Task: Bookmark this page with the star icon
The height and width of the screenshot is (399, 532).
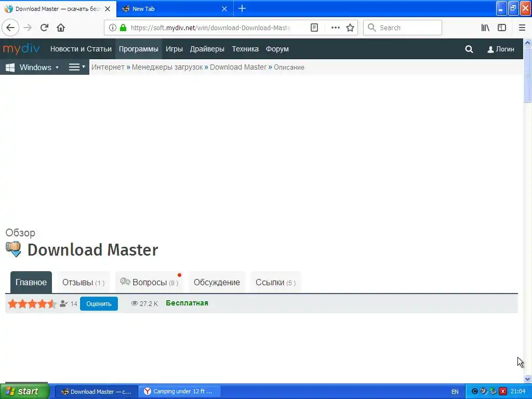Action: [x=350, y=28]
